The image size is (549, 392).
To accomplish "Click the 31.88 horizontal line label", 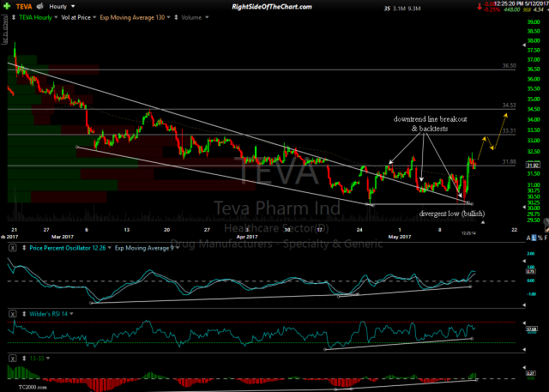I will pyautogui.click(x=509, y=161).
